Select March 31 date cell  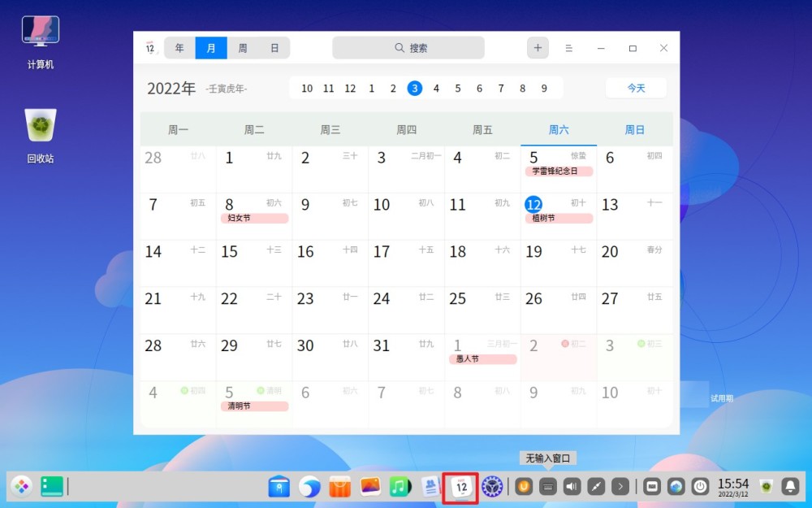(406, 357)
